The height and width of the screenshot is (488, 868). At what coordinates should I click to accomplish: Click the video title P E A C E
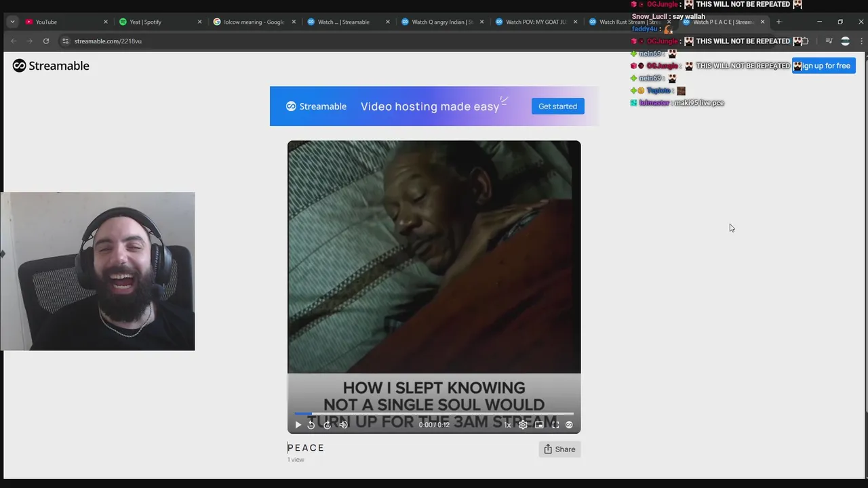tap(306, 447)
